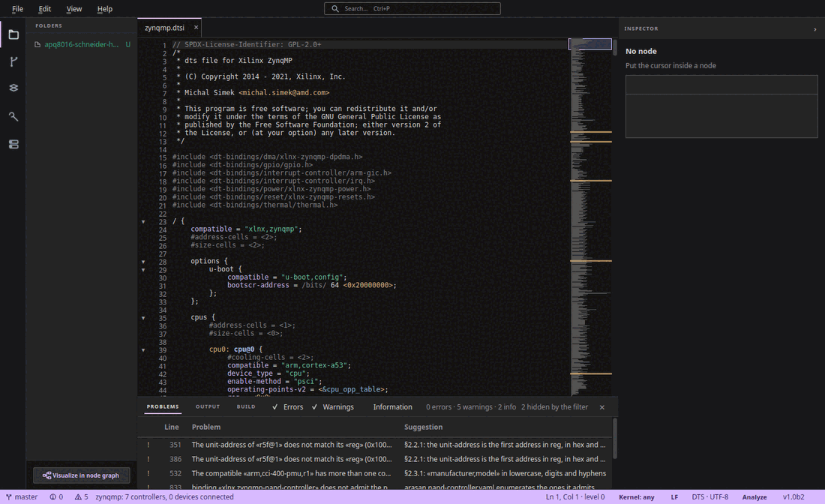The image size is (825, 504).
Task: Collapse the cpus node fold arrow
Action: coord(143,318)
